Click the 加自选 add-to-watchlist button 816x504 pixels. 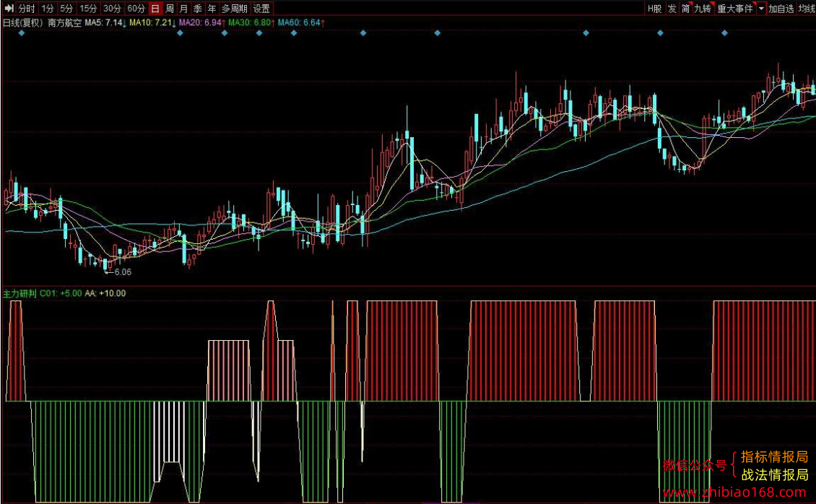pos(781,9)
